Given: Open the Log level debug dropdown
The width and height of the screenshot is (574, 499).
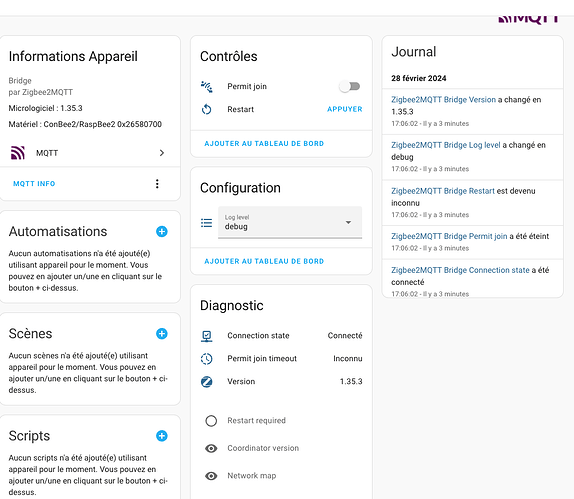Looking at the screenshot, I should click(x=290, y=222).
